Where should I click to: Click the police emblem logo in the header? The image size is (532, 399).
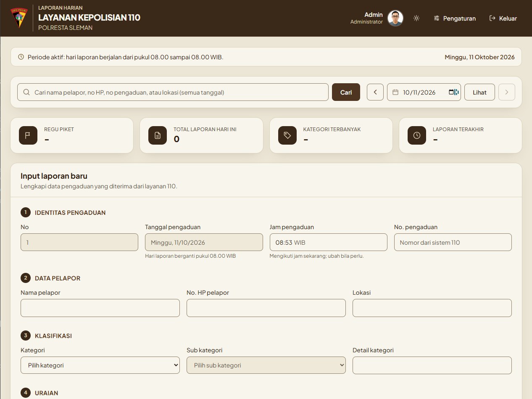click(18, 18)
